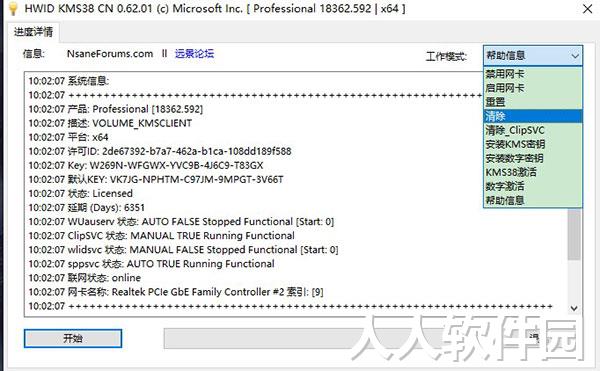Viewport: 600px width, 371px height.
Task: Click the ClipSVC 状态 log line
Action: point(161,236)
